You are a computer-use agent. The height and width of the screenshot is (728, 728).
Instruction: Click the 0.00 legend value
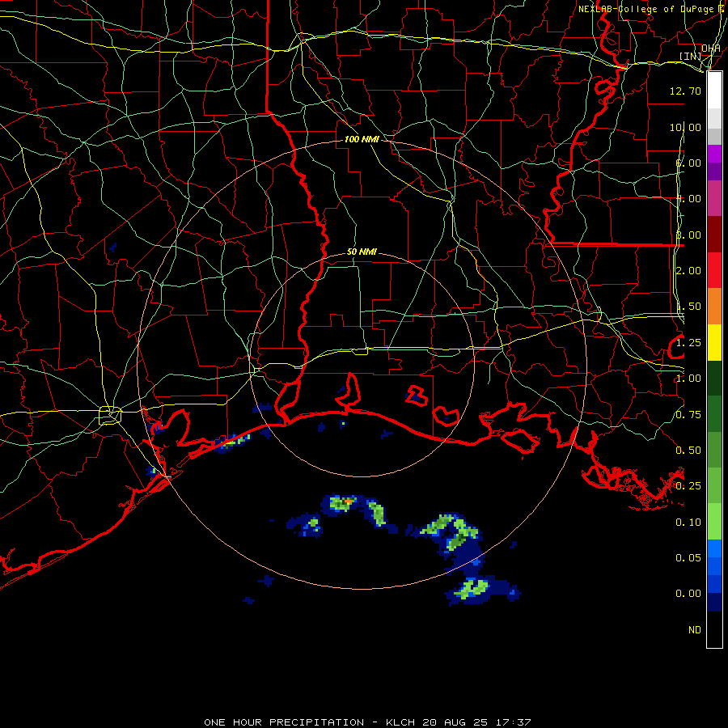click(x=688, y=594)
